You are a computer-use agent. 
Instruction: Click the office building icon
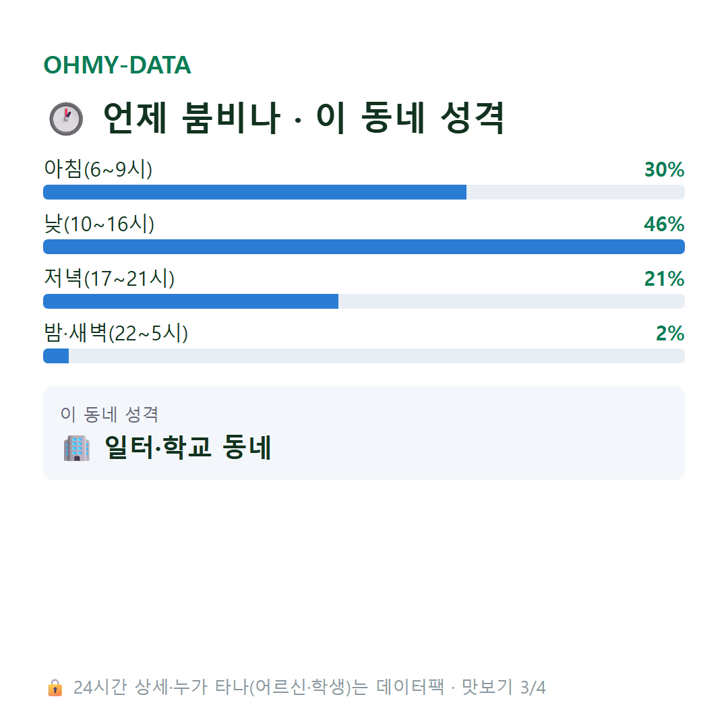click(x=77, y=448)
